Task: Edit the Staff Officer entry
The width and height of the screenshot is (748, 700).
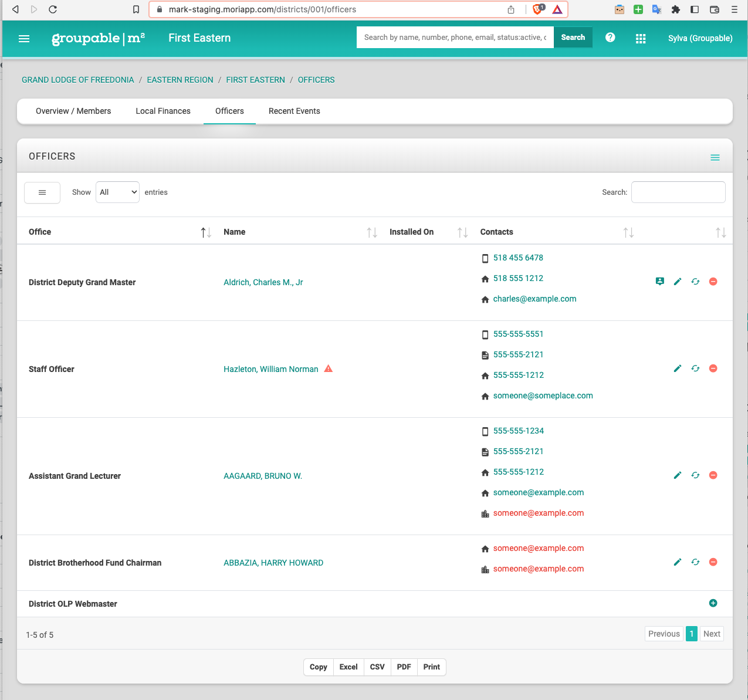Action: click(678, 368)
